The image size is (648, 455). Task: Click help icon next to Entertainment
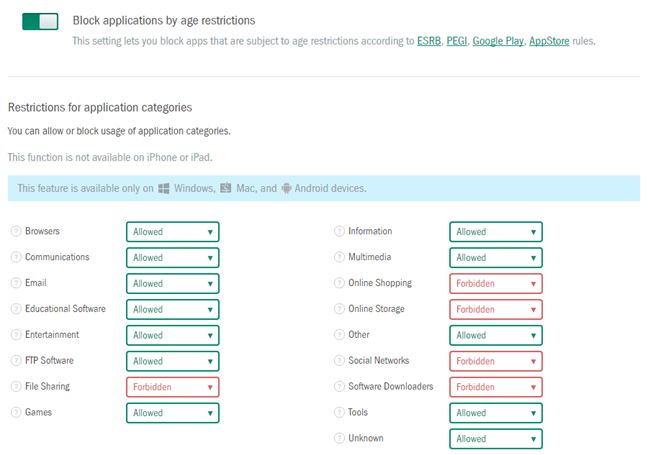[x=16, y=335]
